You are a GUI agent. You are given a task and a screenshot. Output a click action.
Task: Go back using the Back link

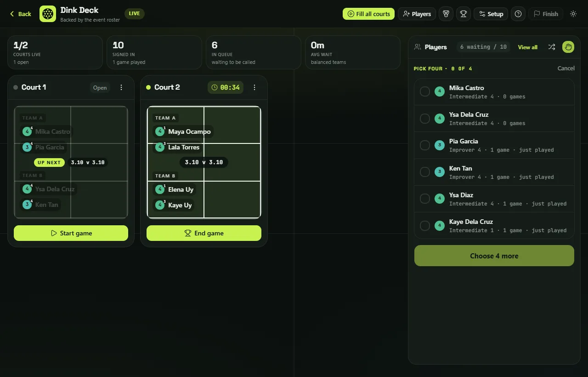[21, 14]
